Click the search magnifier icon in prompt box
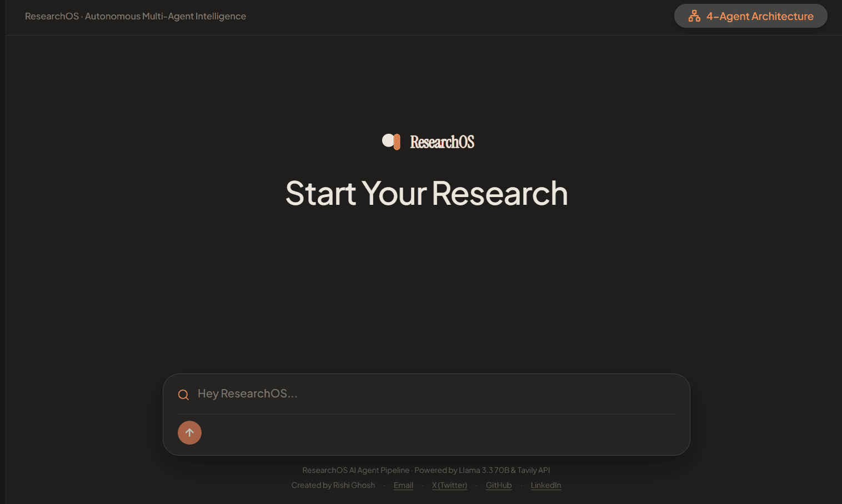 click(x=183, y=395)
